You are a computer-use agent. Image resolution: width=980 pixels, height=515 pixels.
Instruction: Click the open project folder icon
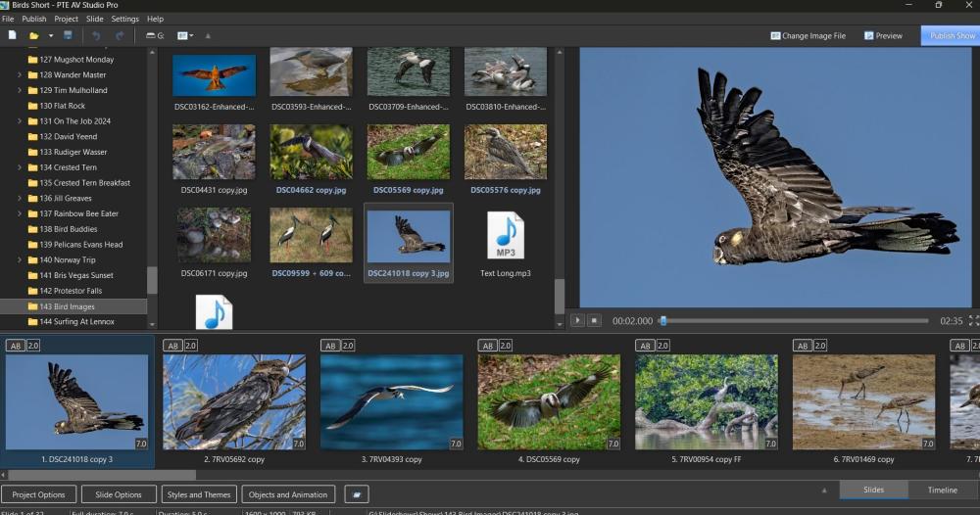tap(33, 35)
